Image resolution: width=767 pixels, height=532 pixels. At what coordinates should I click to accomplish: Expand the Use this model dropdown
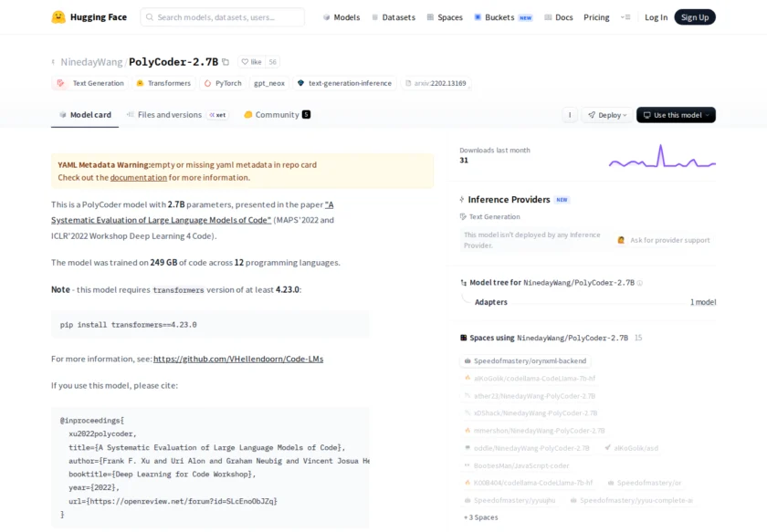(675, 114)
